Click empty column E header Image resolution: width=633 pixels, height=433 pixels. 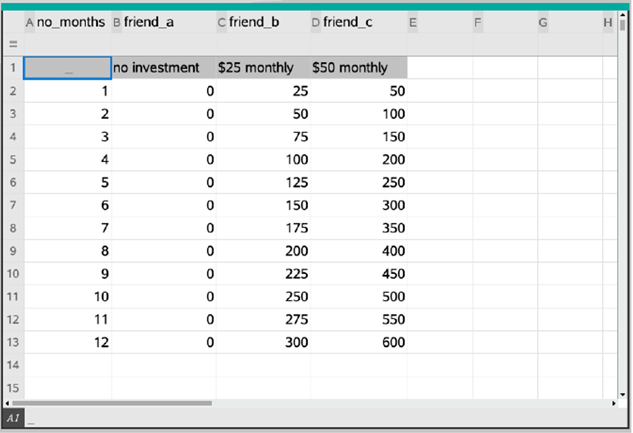coord(439,21)
